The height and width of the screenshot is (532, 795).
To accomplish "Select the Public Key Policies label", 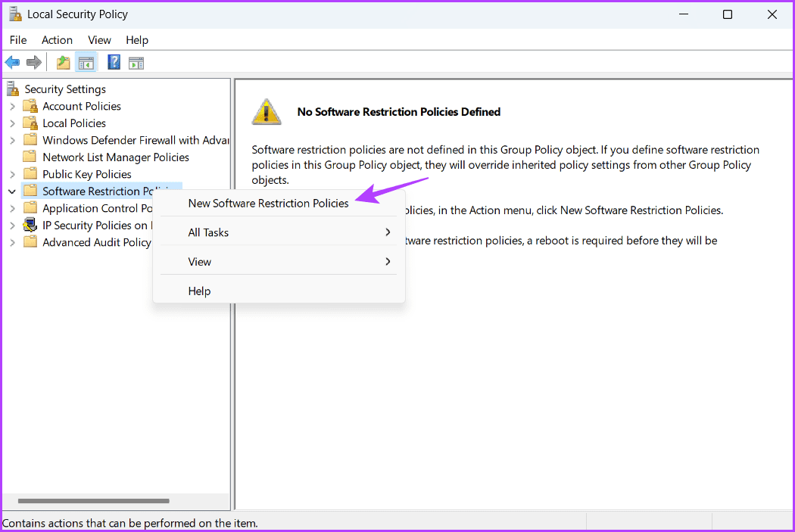I will [x=87, y=174].
